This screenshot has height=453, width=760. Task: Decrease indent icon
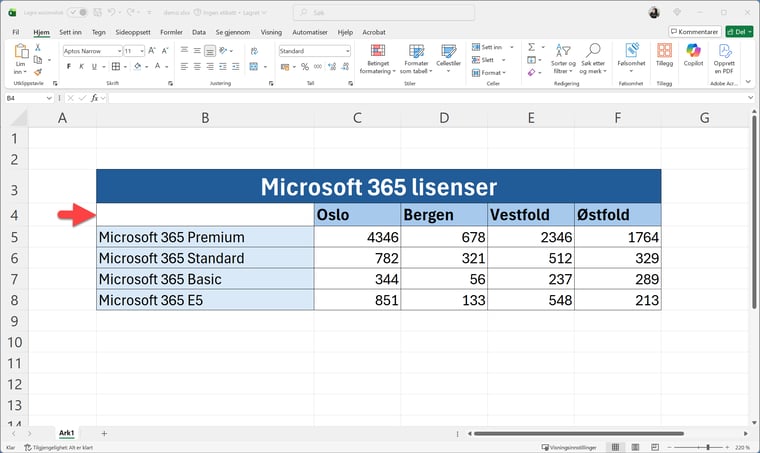tap(222, 66)
